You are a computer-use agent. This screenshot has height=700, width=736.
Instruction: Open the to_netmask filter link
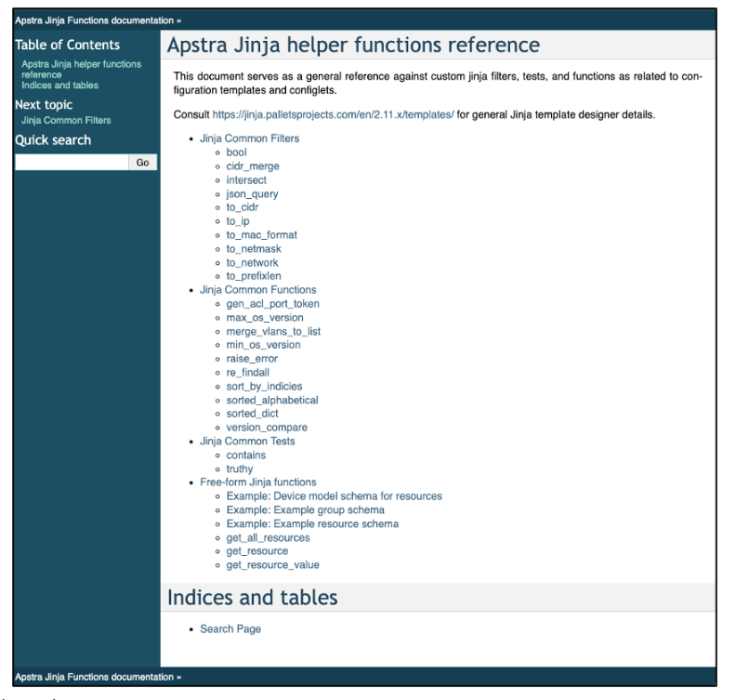click(254, 249)
